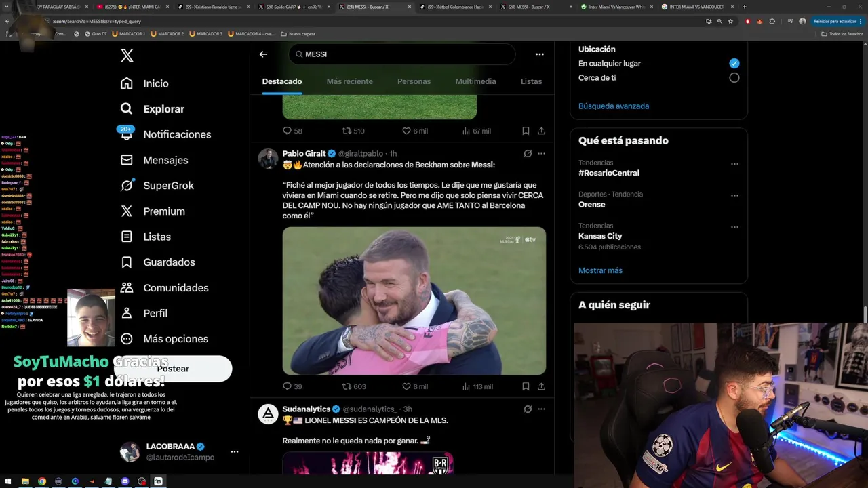This screenshot has width=868, height=488.
Task: Click Mostrar más under trends
Action: (600, 270)
